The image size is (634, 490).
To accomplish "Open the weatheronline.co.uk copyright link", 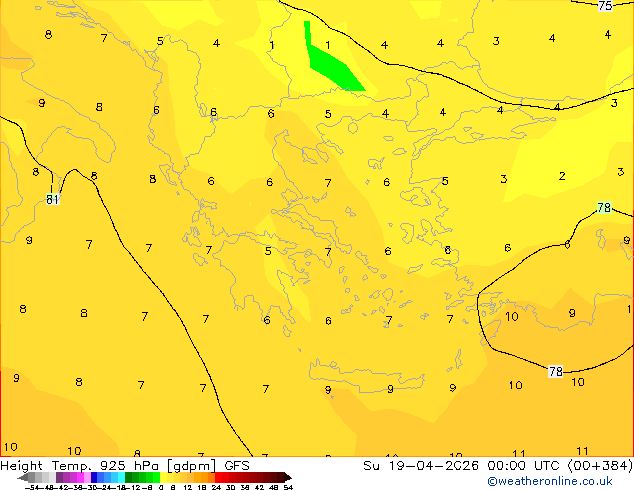I will [550, 482].
